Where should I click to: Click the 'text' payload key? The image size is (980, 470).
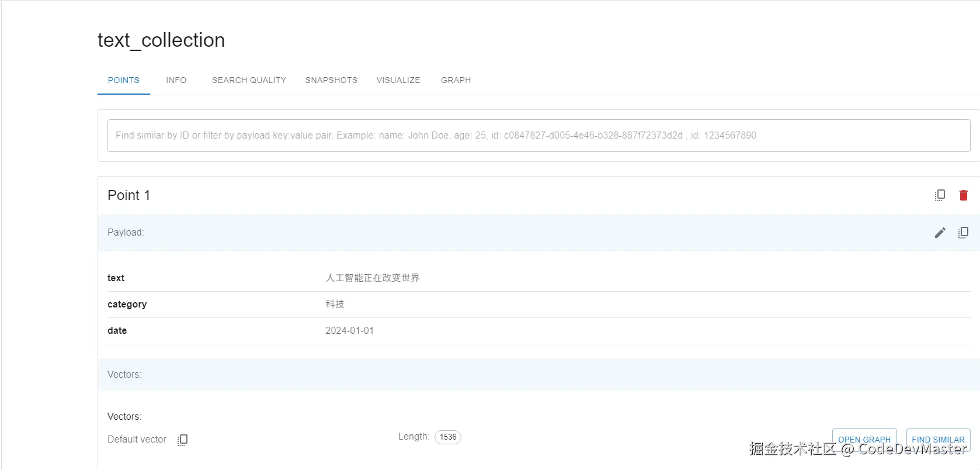[x=116, y=278]
